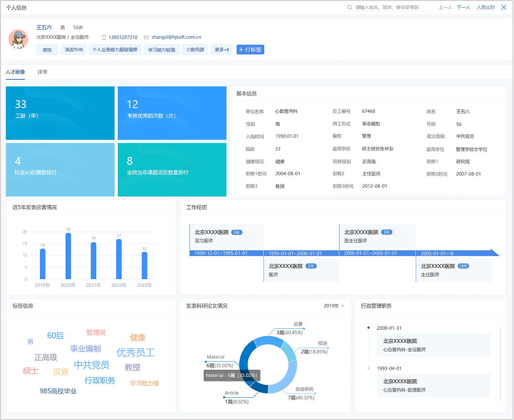Click the 2021年 bar in chart
514x420 pixels.
click(x=93, y=261)
